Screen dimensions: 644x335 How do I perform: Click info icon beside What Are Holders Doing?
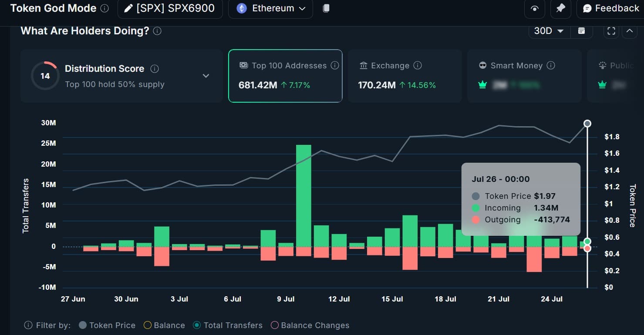(157, 31)
